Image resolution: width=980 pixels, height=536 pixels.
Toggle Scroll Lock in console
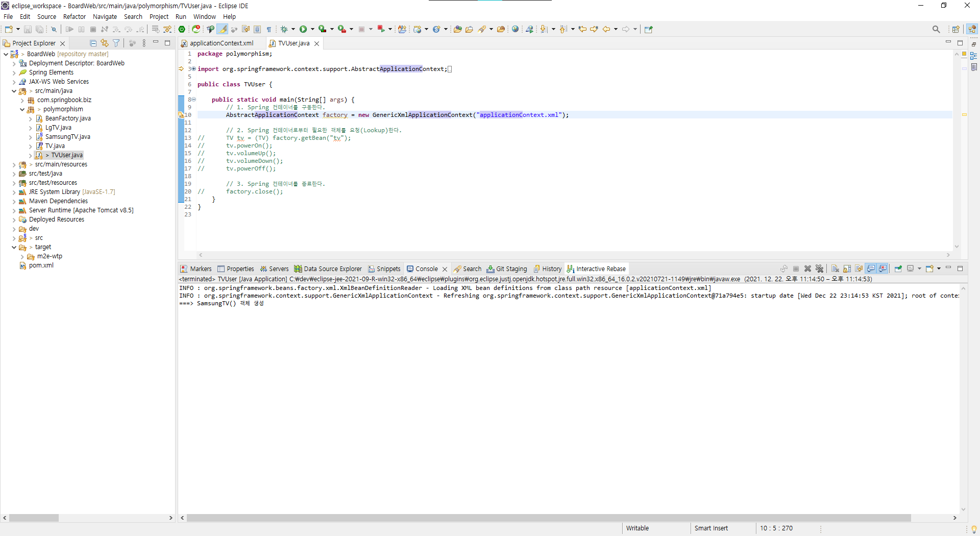(847, 269)
